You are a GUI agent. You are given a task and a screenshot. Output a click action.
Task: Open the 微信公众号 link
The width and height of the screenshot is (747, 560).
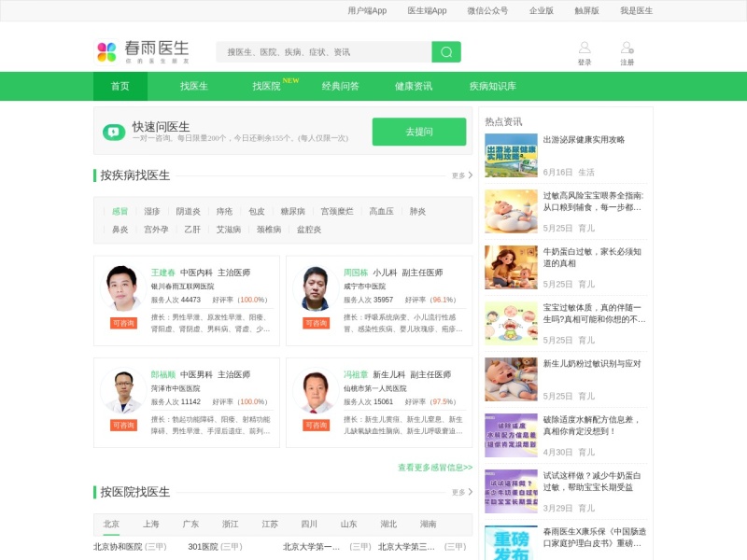coord(487,10)
